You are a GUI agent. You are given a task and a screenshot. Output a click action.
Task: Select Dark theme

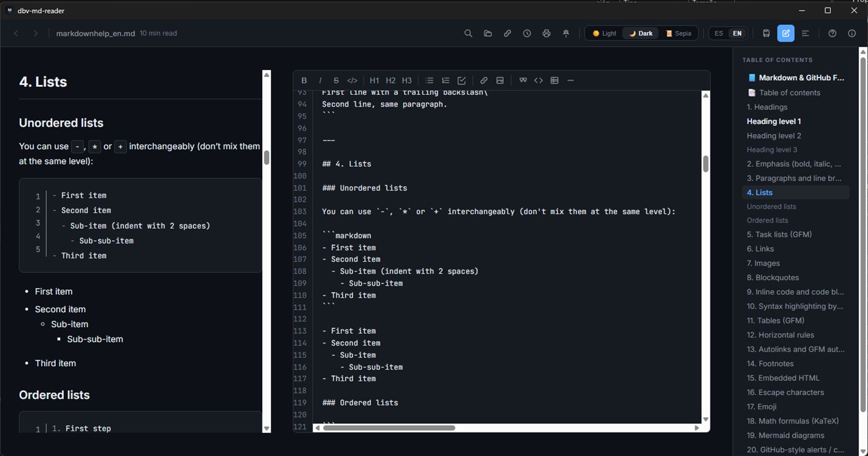641,34
